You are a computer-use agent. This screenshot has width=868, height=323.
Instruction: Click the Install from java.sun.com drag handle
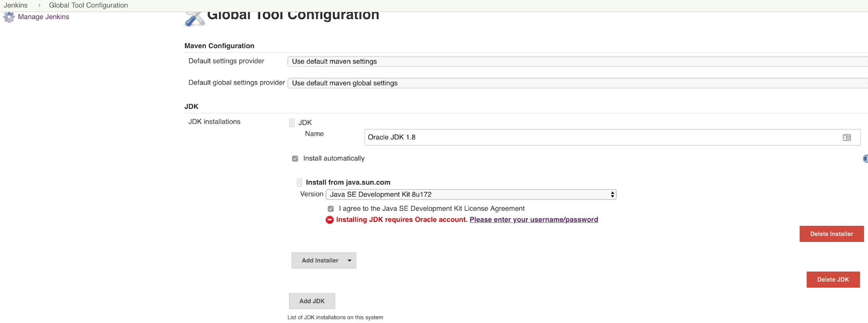(299, 183)
